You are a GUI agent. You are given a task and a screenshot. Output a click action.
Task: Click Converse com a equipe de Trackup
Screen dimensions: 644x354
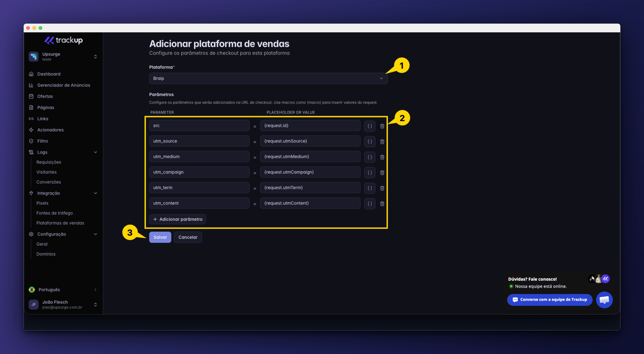coord(550,300)
